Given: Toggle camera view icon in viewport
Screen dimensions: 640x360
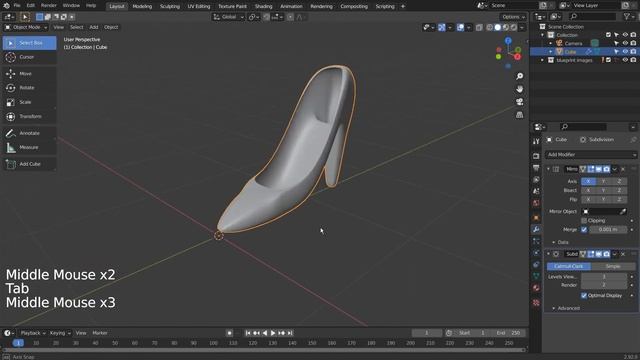Looking at the screenshot, I should (520, 102).
